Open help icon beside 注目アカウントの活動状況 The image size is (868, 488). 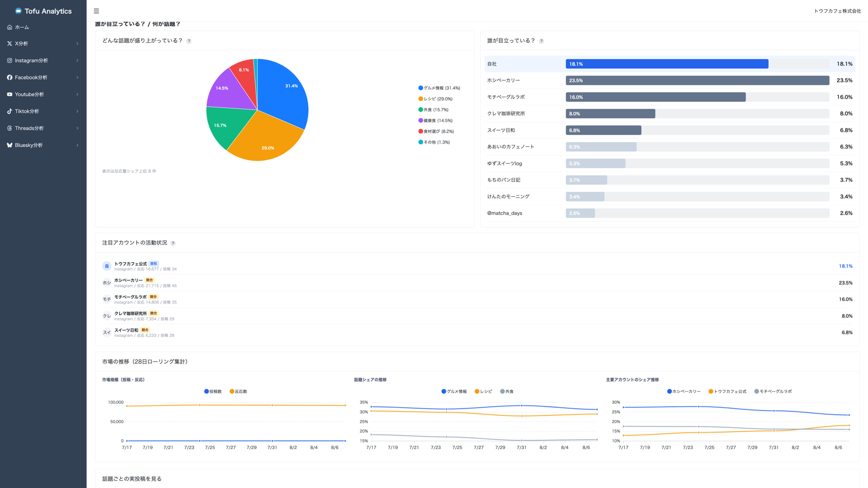[173, 243]
